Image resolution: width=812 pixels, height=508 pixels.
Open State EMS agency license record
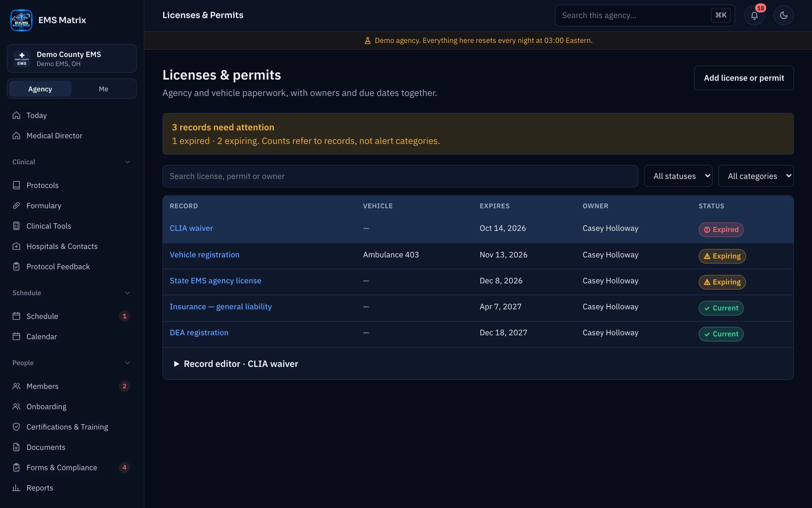pos(215,281)
